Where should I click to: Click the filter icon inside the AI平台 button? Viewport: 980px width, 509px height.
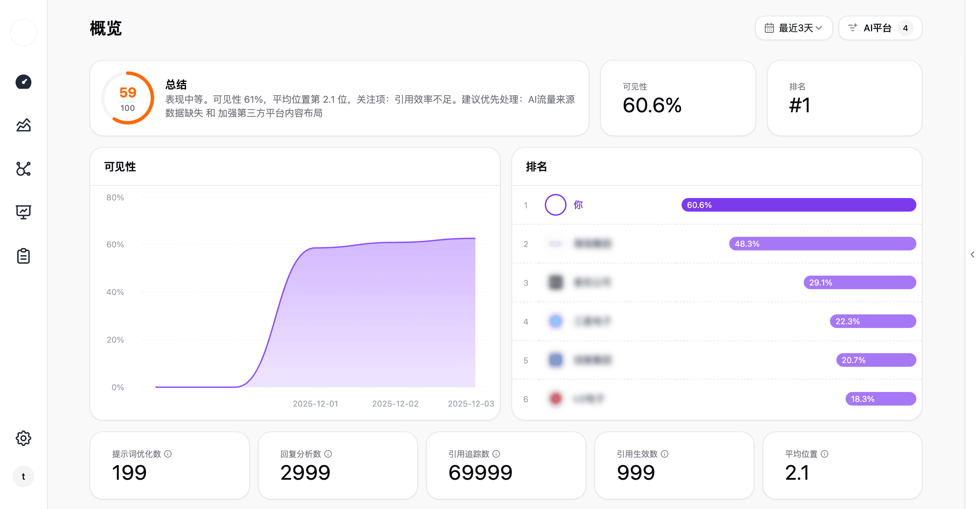pyautogui.click(x=852, y=28)
